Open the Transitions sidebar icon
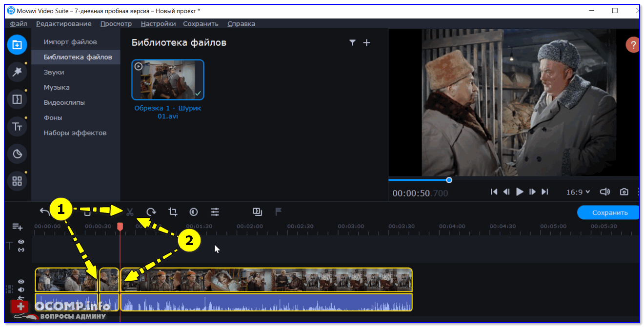 pos(17,99)
